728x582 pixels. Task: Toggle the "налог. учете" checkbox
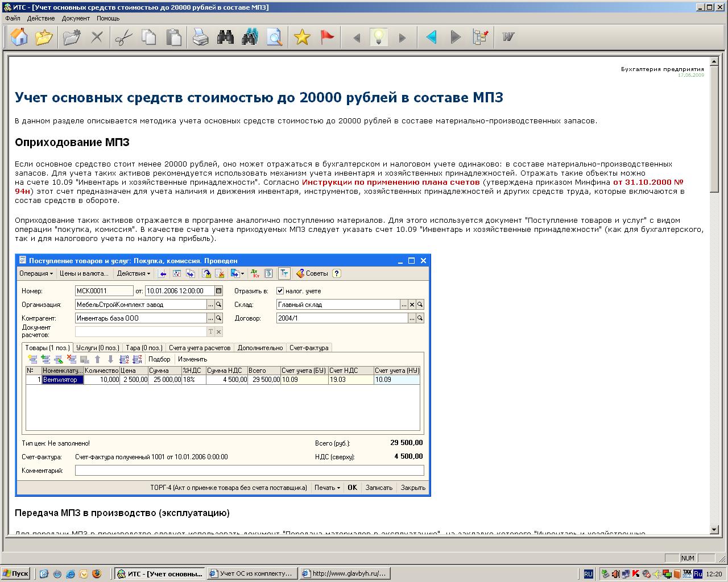(x=280, y=291)
